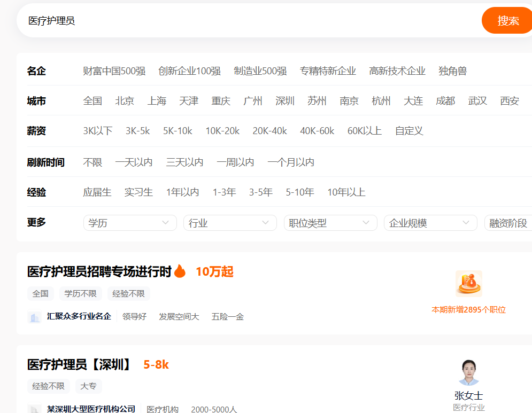Choose 天津 city filter
Viewport: 532px width, 413px height.
tap(189, 100)
